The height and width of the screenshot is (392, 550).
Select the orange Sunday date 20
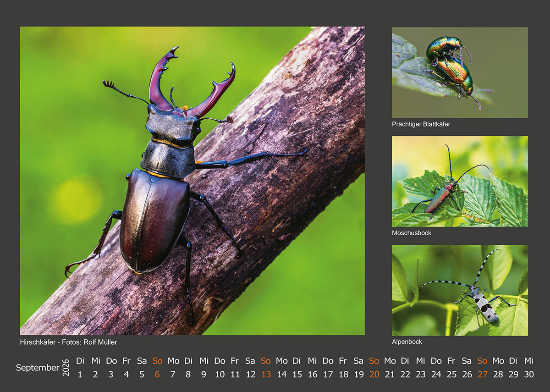374,374
